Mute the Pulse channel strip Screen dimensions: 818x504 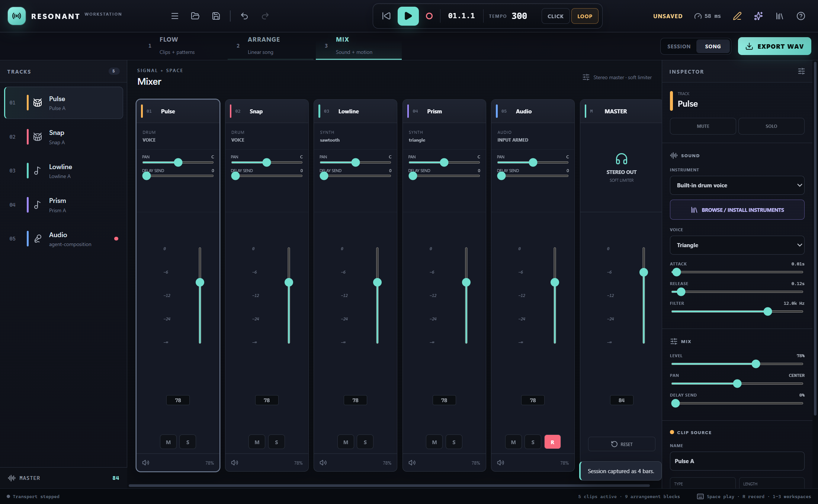click(x=169, y=442)
